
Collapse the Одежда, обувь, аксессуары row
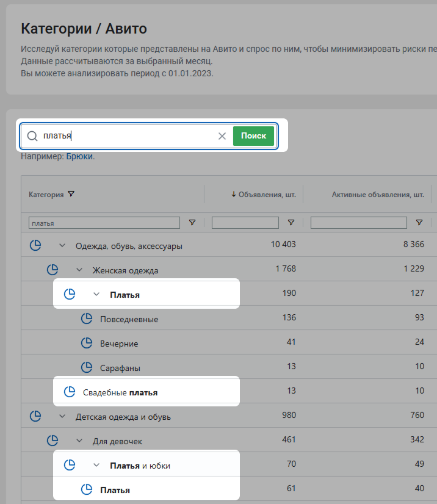click(62, 245)
